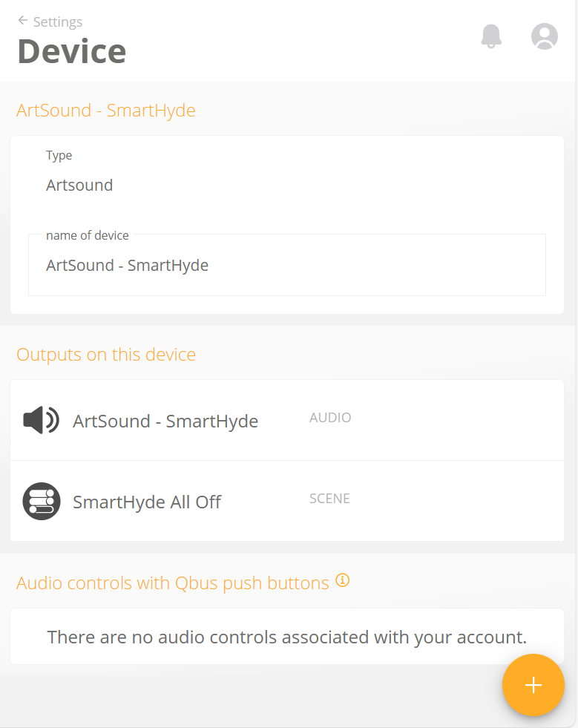This screenshot has height=728, width=578.
Task: Click the orange plus add button
Action: (x=533, y=685)
